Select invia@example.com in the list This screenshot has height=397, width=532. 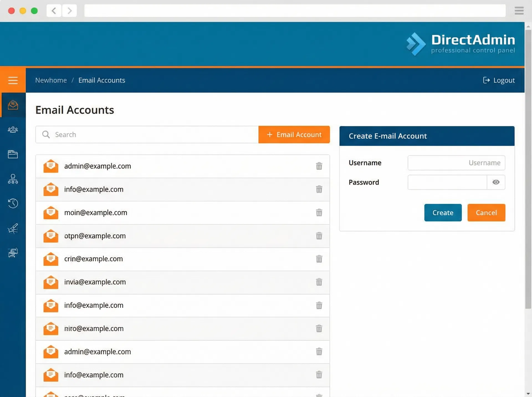(183, 282)
